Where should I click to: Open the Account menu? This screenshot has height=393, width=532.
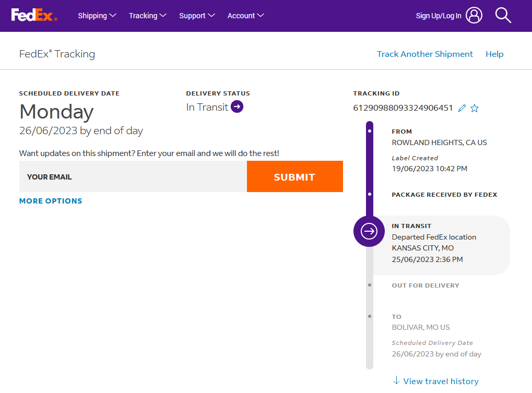pyautogui.click(x=245, y=16)
